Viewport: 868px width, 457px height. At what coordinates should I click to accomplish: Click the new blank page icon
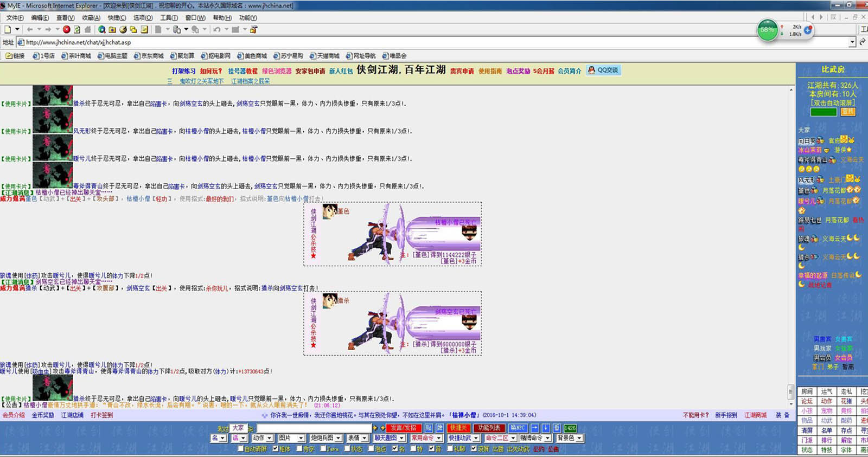[8, 29]
